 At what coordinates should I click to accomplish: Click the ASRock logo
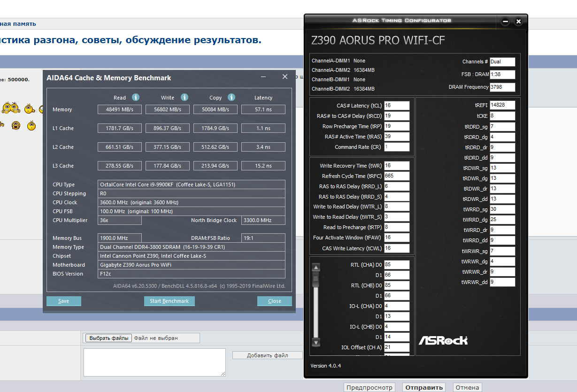click(443, 340)
